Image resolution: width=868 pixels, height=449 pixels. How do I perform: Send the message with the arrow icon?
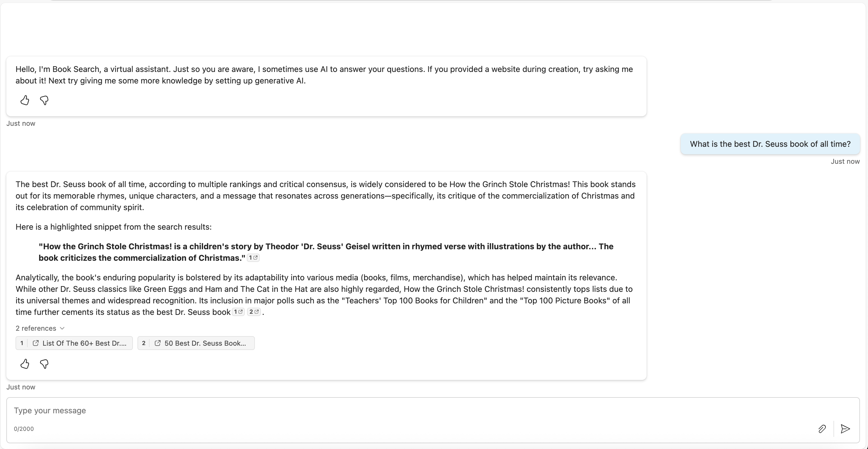[x=845, y=429]
